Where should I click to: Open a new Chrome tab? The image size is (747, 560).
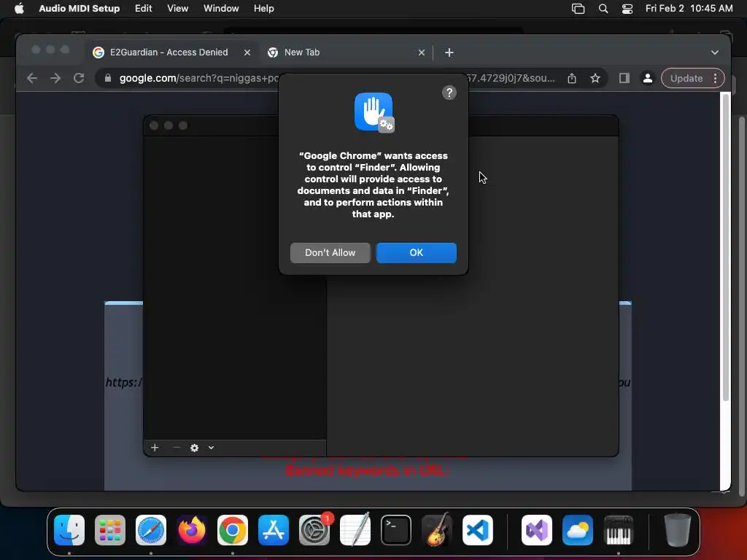449,52
